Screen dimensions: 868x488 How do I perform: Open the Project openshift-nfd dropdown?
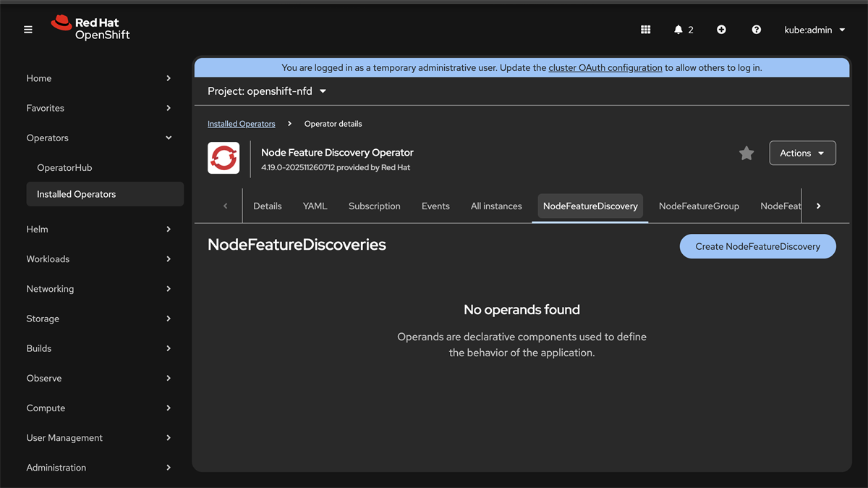tap(267, 91)
